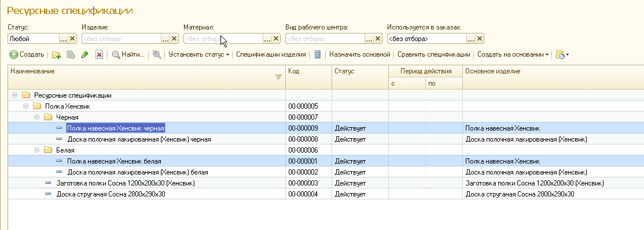Image resolution: width=644 pixels, height=230 pixels.
Task: Collapse the Ресурсные спецификации root folder
Action: click(15, 95)
